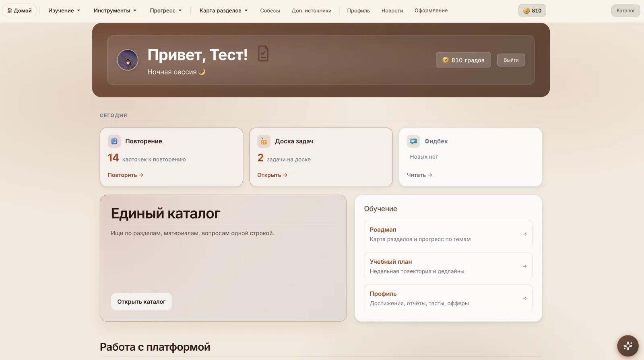Viewport: 644px width, 360px height.
Task: Click the 14 карточек к повторению count
Action: [x=147, y=158]
